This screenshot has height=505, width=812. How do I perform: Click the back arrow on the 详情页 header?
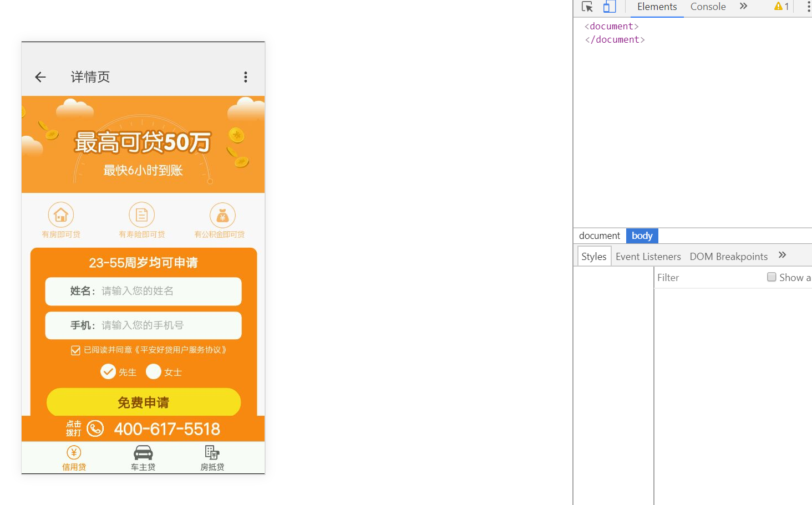click(x=39, y=76)
